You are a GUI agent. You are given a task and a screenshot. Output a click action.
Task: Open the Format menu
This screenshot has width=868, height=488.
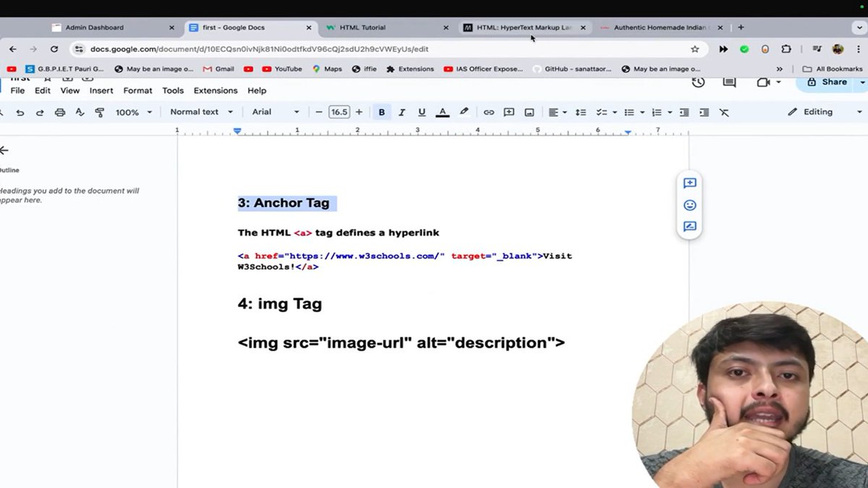tap(137, 91)
